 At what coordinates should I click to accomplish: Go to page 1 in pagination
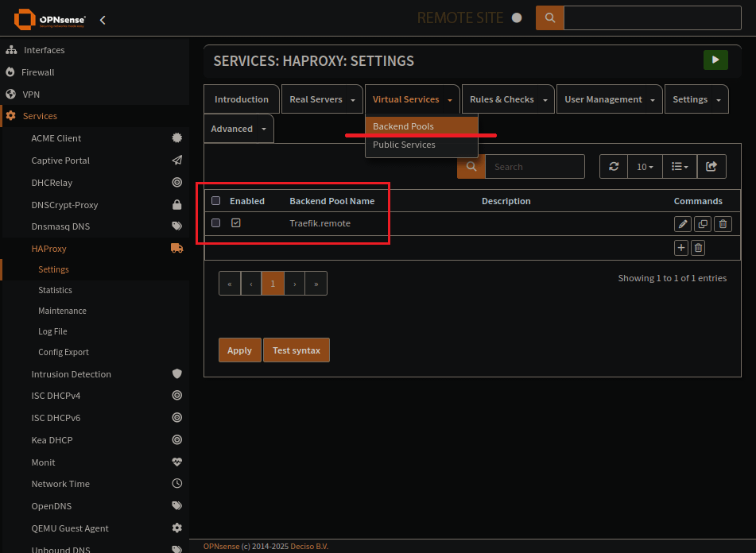click(273, 283)
